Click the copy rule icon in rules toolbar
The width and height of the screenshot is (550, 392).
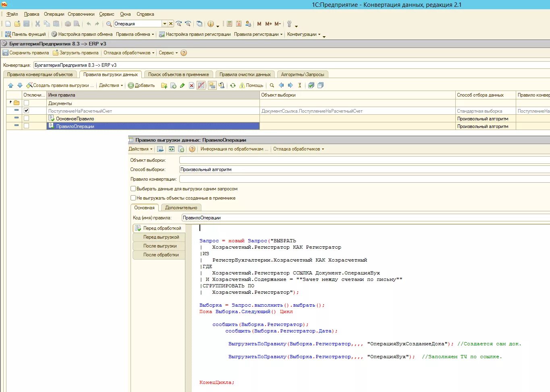(173, 85)
